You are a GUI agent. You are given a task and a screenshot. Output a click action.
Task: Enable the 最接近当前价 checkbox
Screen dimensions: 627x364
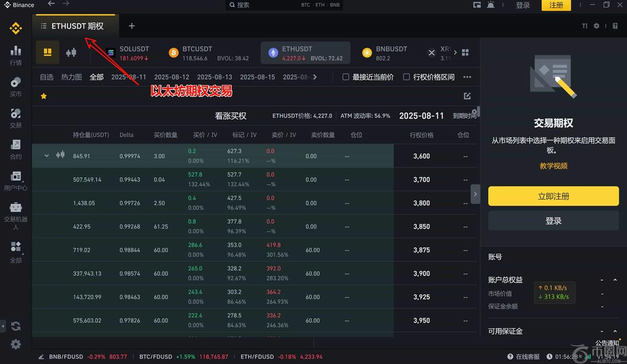coord(345,77)
